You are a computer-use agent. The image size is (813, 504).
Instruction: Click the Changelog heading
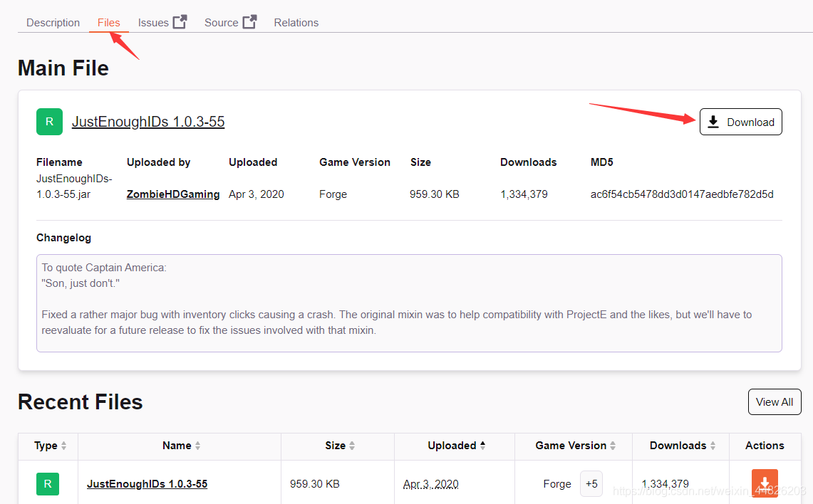coord(64,238)
